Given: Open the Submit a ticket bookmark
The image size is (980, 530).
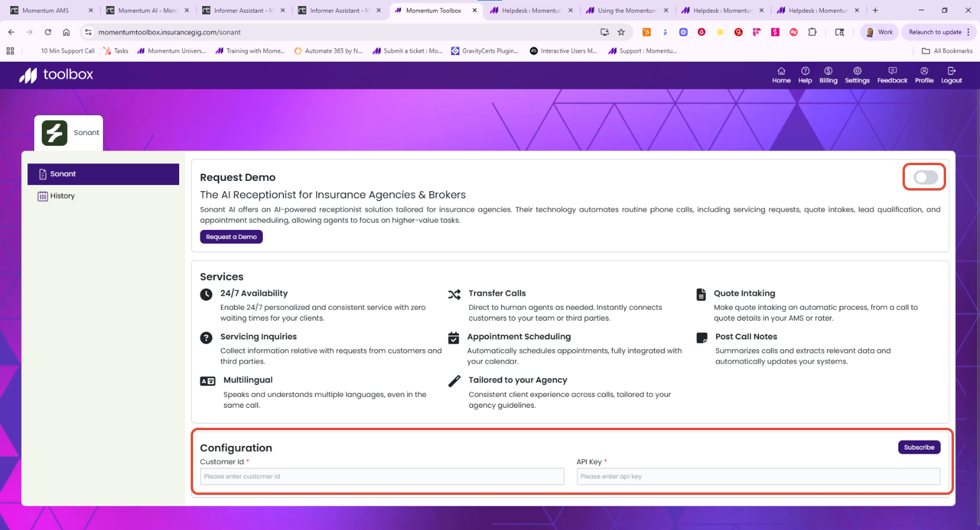Looking at the screenshot, I should tap(407, 51).
